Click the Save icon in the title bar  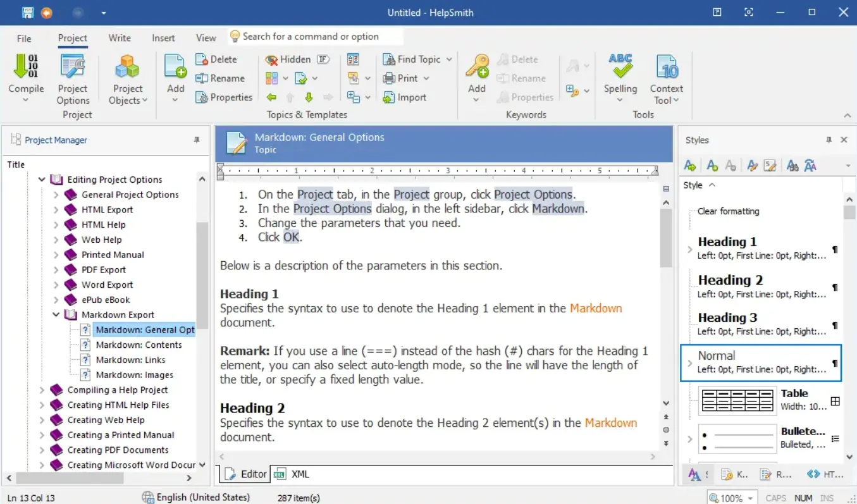[28, 12]
